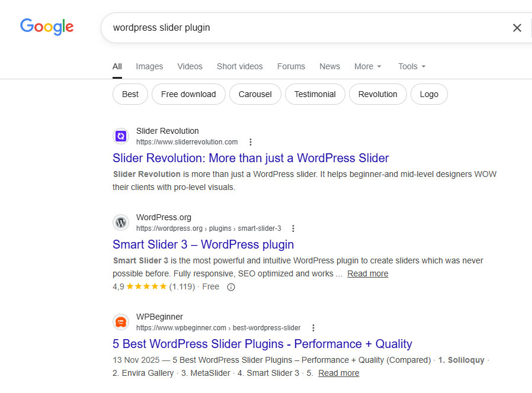Click the WPBeginner site name

159,317
